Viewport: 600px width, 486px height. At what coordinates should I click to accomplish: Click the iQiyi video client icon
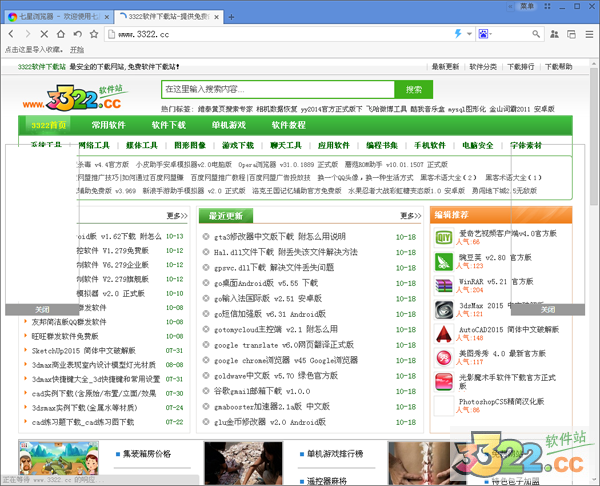pos(443,237)
